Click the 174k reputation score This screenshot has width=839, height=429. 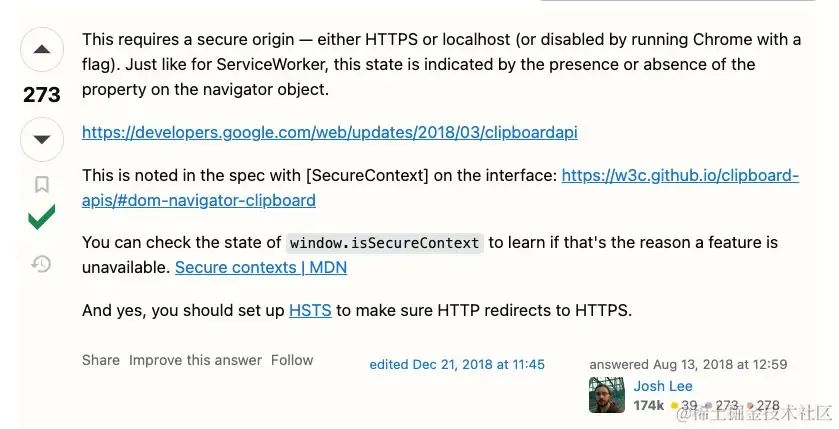point(649,405)
